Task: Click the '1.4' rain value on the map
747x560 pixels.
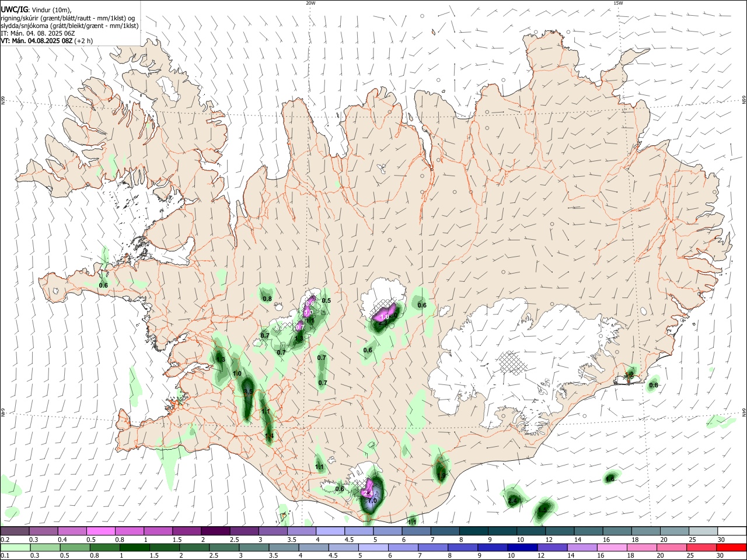Action: [268, 436]
